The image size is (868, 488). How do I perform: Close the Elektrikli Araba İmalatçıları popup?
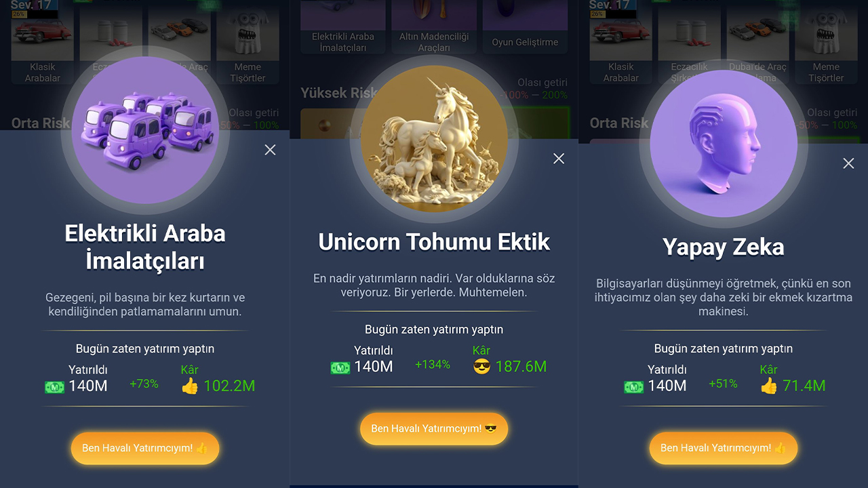click(x=270, y=150)
